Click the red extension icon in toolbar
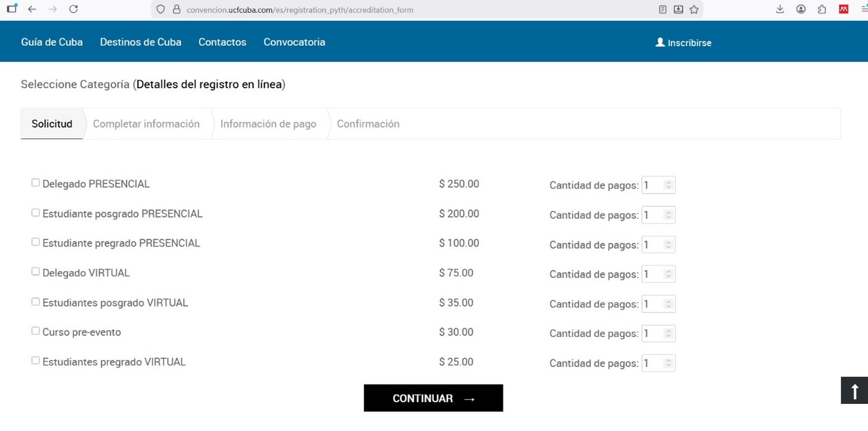 pos(844,9)
